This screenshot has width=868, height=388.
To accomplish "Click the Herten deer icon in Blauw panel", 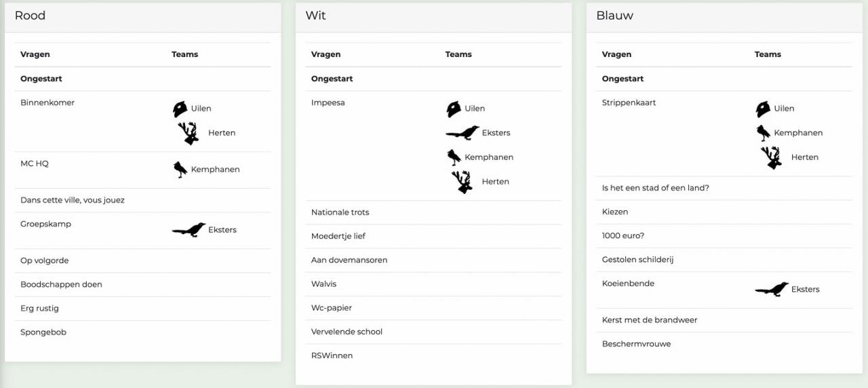I will pyautogui.click(x=772, y=157).
